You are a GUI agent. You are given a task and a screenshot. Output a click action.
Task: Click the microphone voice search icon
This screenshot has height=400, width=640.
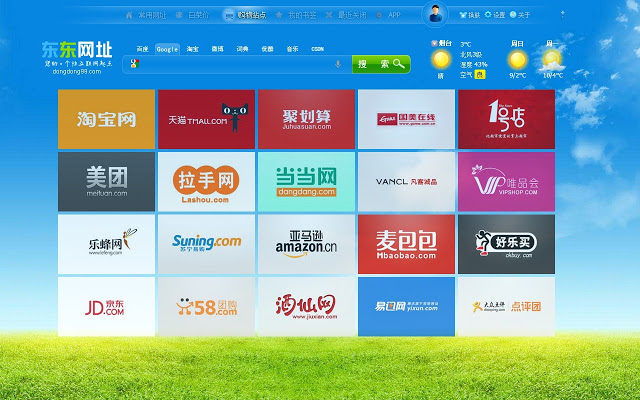[x=338, y=64]
